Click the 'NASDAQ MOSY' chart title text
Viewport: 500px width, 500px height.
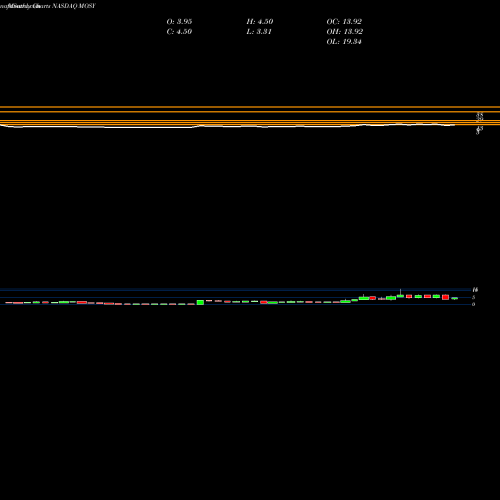point(74,6)
